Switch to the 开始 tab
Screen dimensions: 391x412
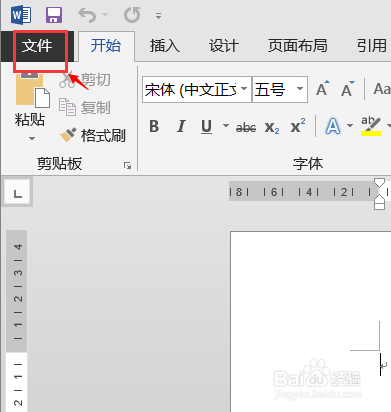(x=106, y=46)
